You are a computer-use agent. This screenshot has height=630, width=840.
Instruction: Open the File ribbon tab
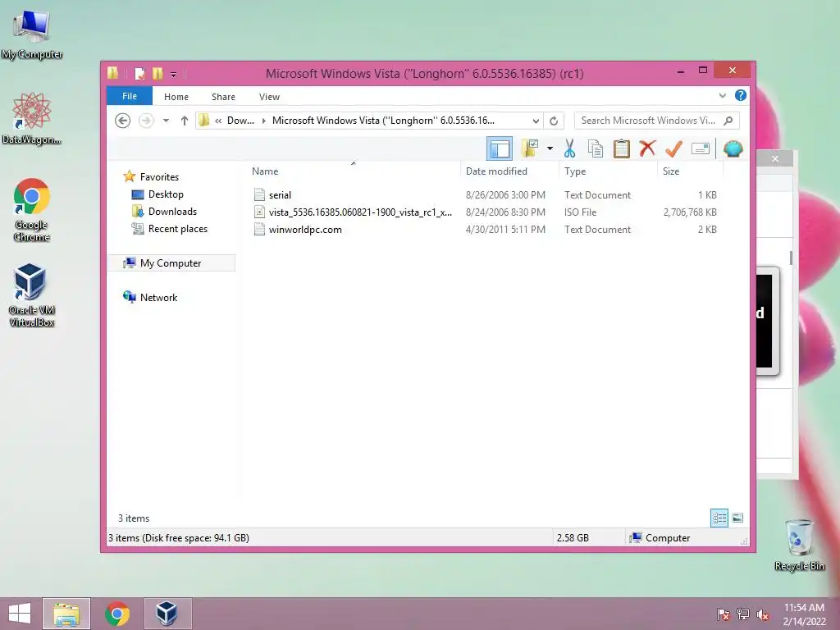click(130, 97)
